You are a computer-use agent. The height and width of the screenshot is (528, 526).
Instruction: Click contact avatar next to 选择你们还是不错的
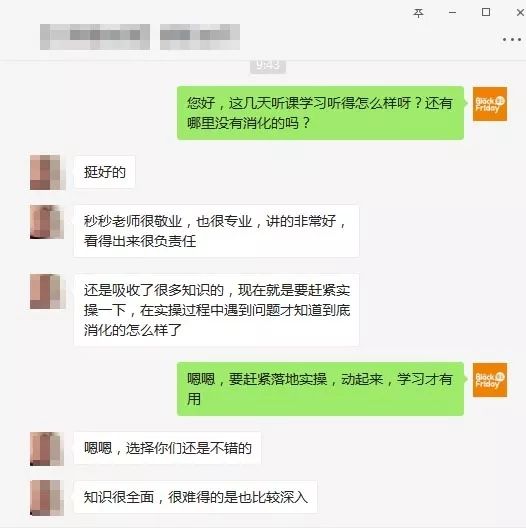(x=47, y=449)
